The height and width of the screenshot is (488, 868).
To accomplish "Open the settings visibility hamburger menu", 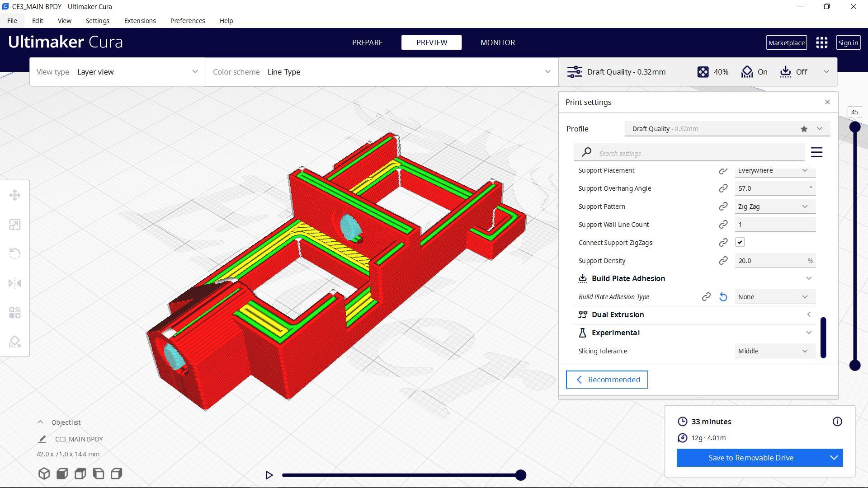I will (816, 153).
